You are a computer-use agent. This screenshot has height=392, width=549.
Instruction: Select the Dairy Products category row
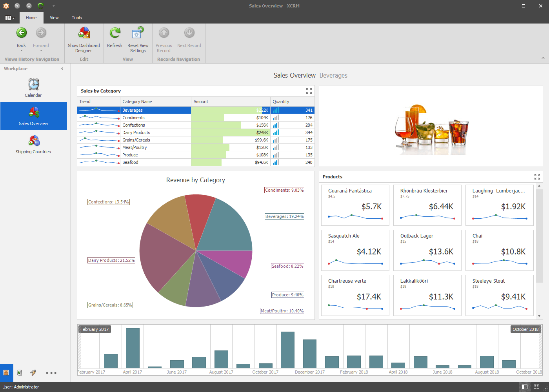(x=136, y=132)
